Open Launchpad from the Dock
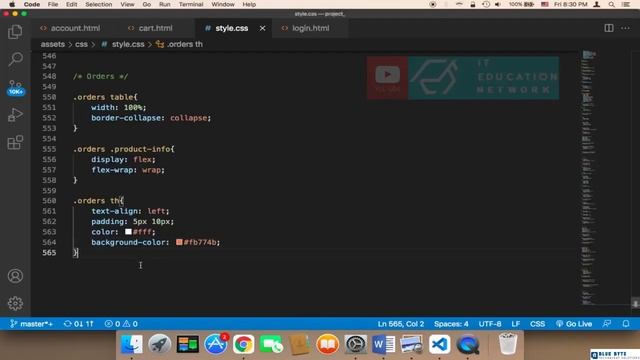Screen dimensions: 640x360 click(159, 344)
